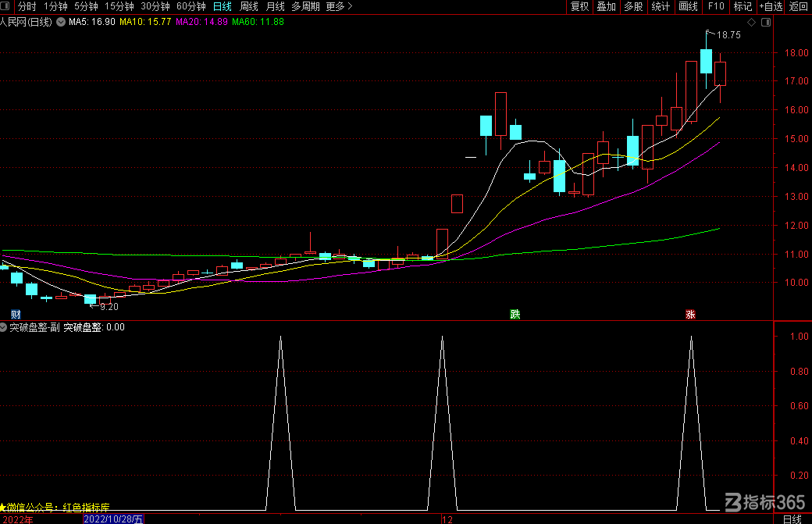Click the 返回 back button
Screen dimensions: 812x524
coord(799,6)
